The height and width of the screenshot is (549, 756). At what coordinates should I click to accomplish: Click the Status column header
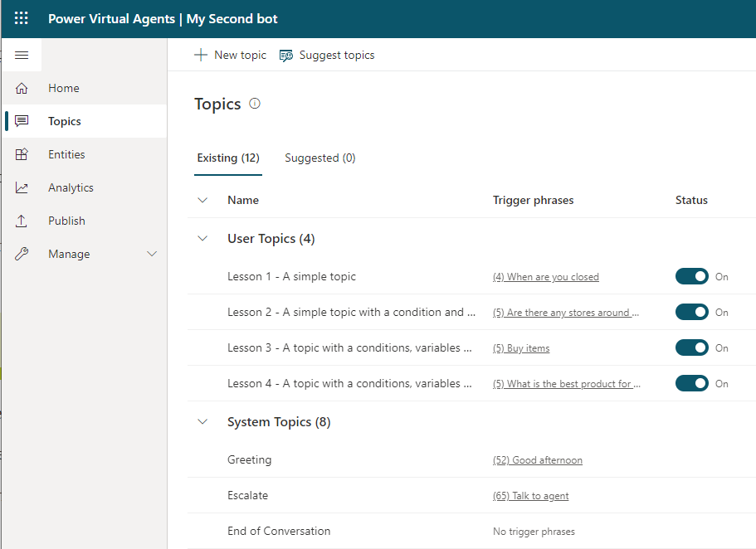[x=691, y=200]
